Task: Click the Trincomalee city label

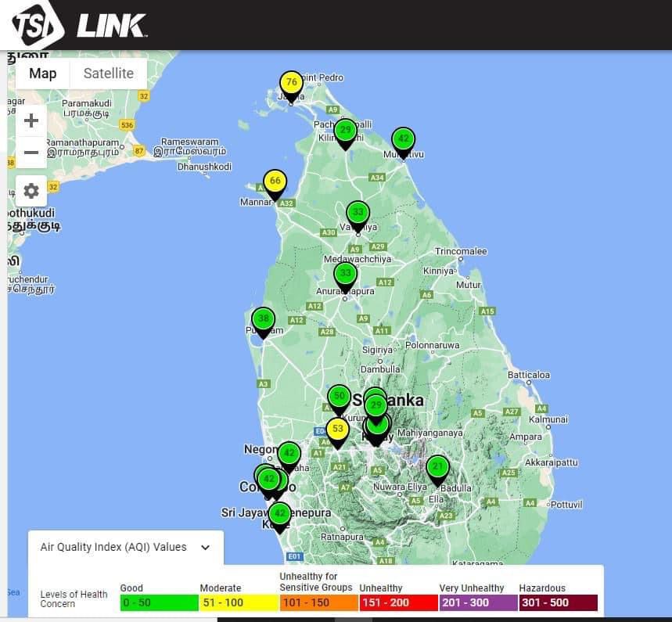Action: (461, 251)
